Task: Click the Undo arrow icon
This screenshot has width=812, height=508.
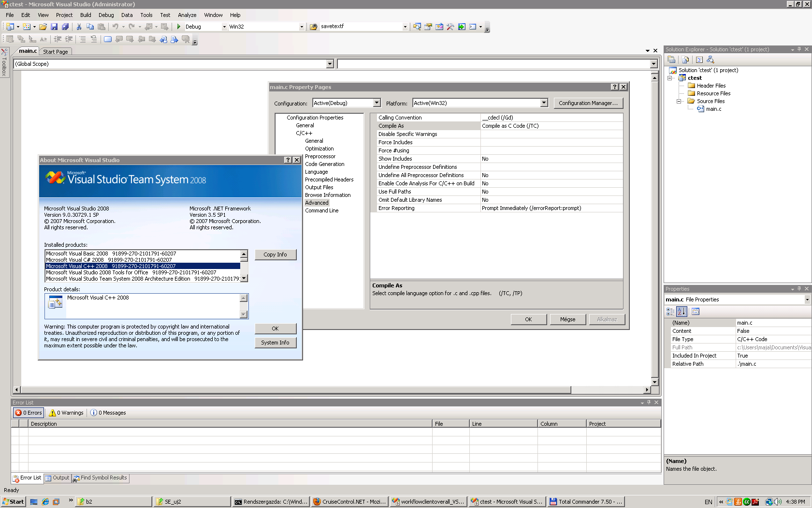Action: point(115,27)
